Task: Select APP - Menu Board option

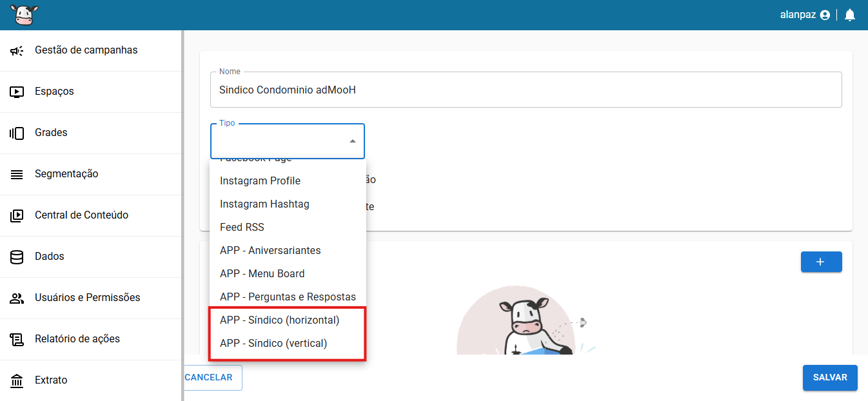Action: (288, 273)
